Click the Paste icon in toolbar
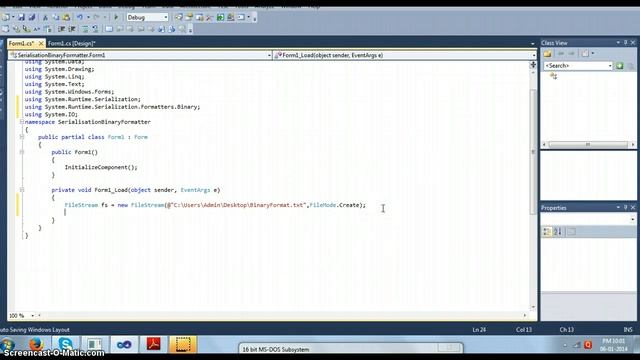 [66, 17]
